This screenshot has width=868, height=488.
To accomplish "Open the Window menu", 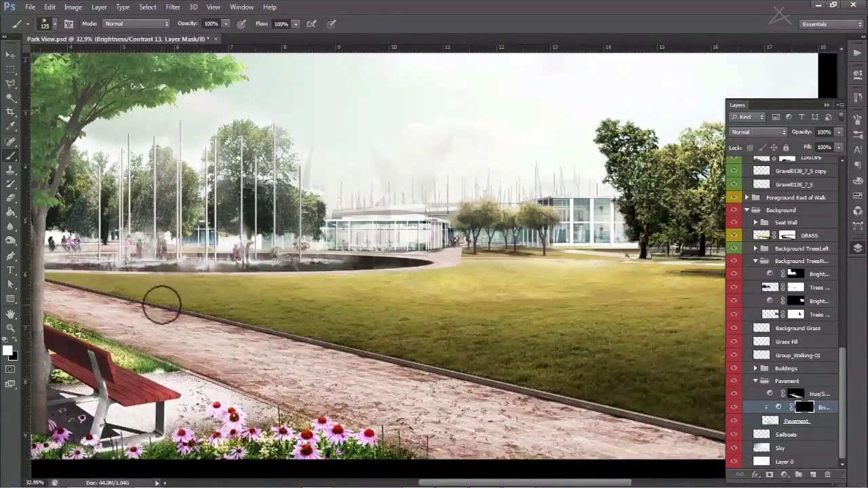I will pyautogui.click(x=241, y=7).
